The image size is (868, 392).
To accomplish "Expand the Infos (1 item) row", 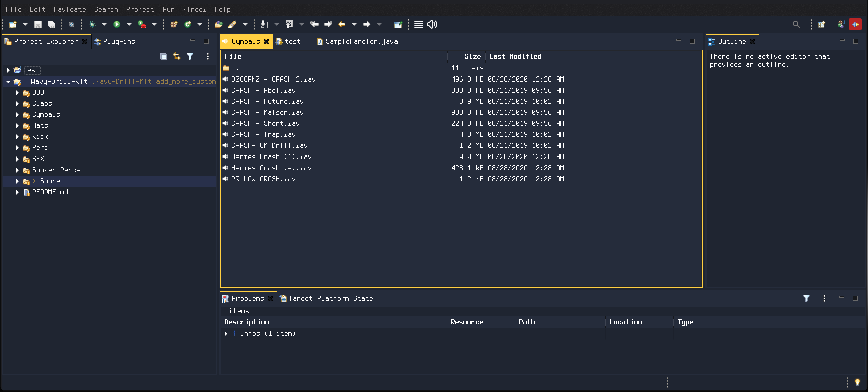I will [226, 334].
